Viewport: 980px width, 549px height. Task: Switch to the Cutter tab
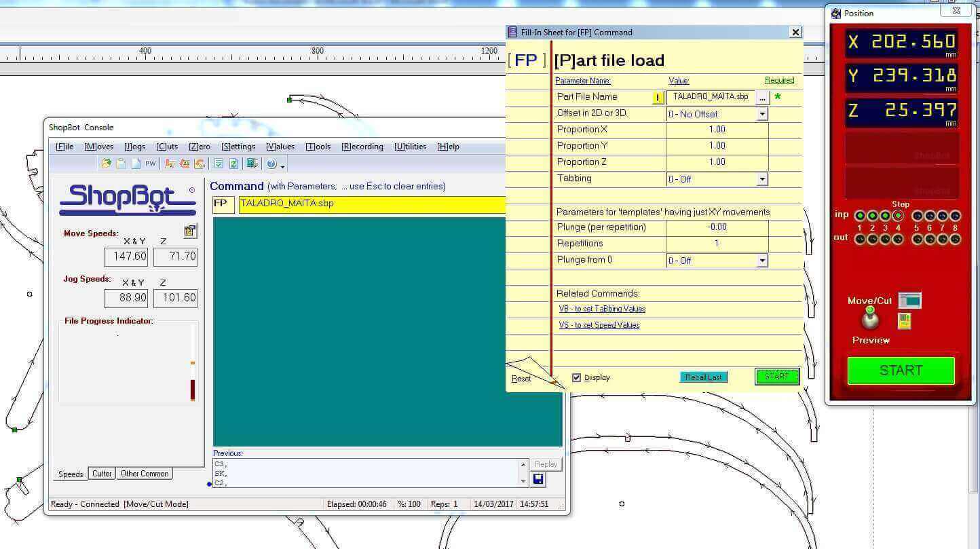tap(102, 474)
